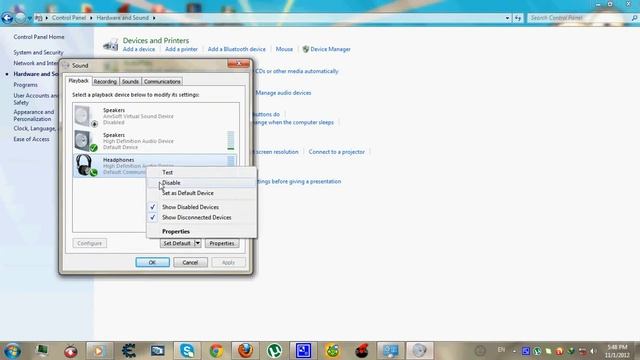Show hidden system tray icons
The height and width of the screenshot is (360, 640).
514,351
